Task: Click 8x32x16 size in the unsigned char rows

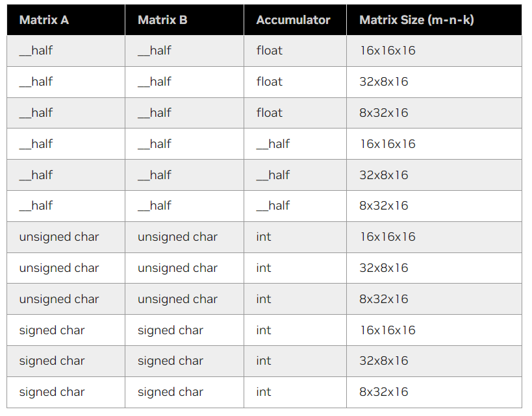Action: click(384, 299)
